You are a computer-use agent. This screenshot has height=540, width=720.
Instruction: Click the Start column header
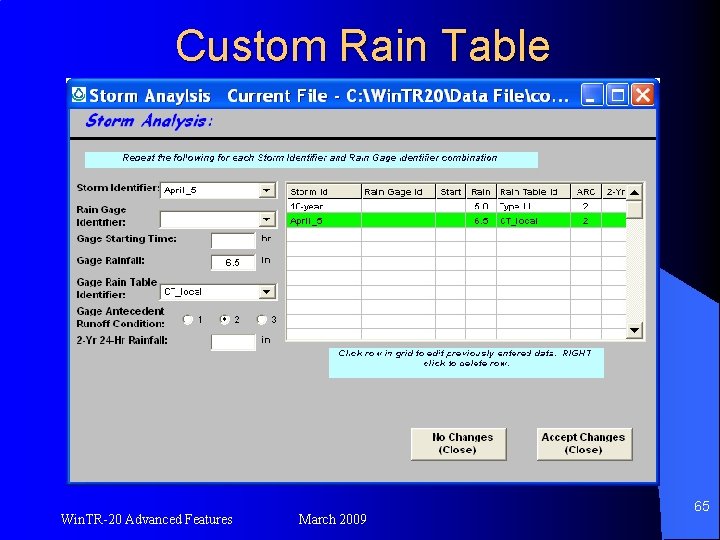pos(450,191)
